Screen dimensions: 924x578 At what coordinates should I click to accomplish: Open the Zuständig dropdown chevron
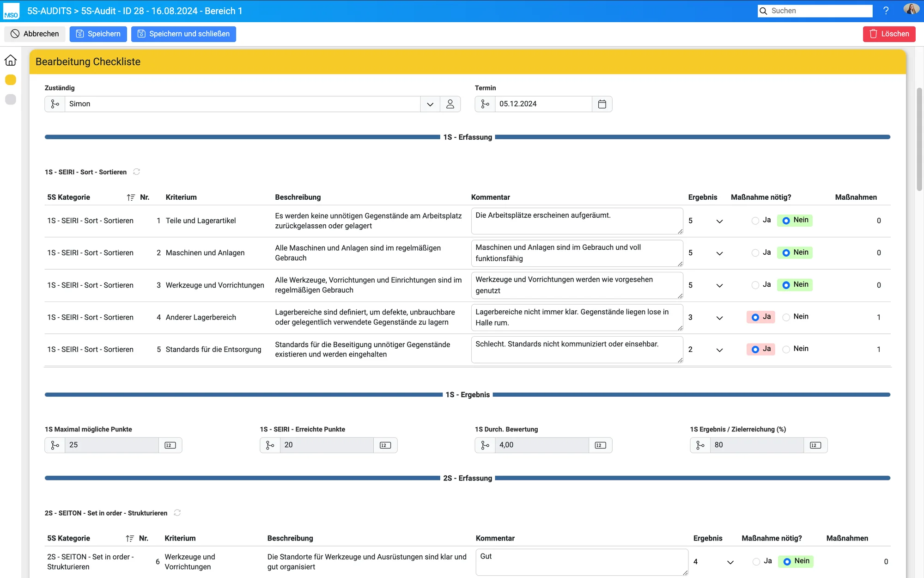click(430, 104)
